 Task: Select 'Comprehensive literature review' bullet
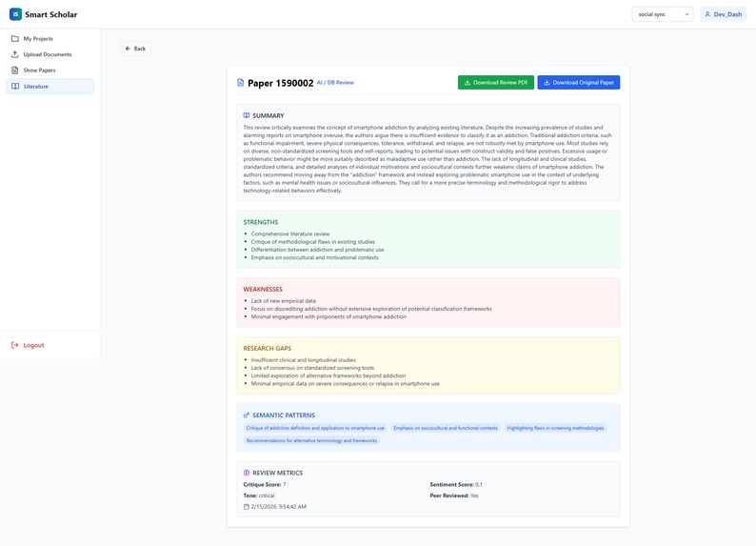[x=290, y=233]
